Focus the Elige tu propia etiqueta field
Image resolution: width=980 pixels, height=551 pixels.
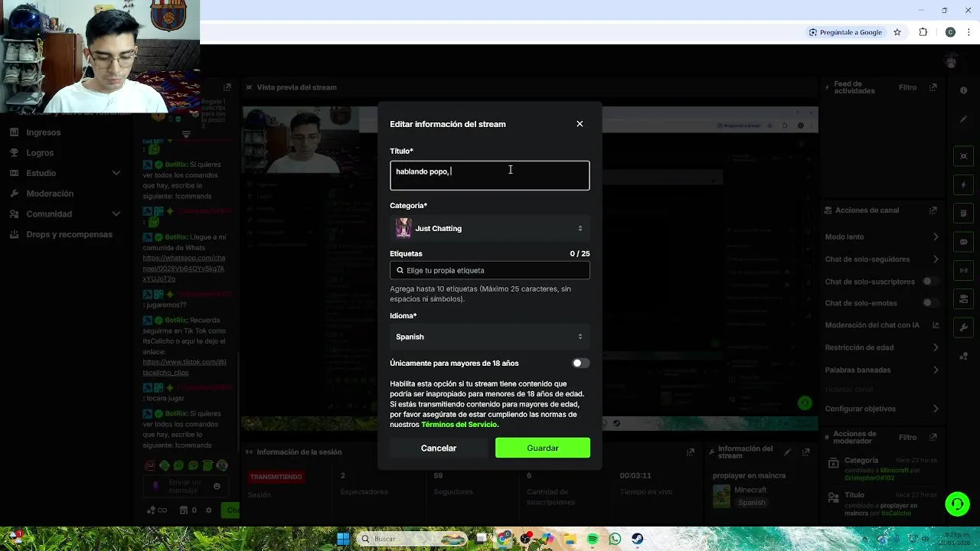[490, 270]
